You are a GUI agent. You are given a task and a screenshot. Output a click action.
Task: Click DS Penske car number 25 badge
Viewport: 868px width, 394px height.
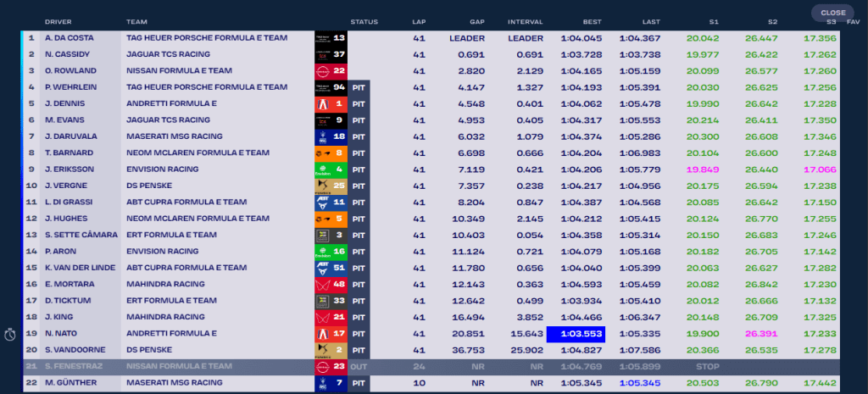coord(331,186)
